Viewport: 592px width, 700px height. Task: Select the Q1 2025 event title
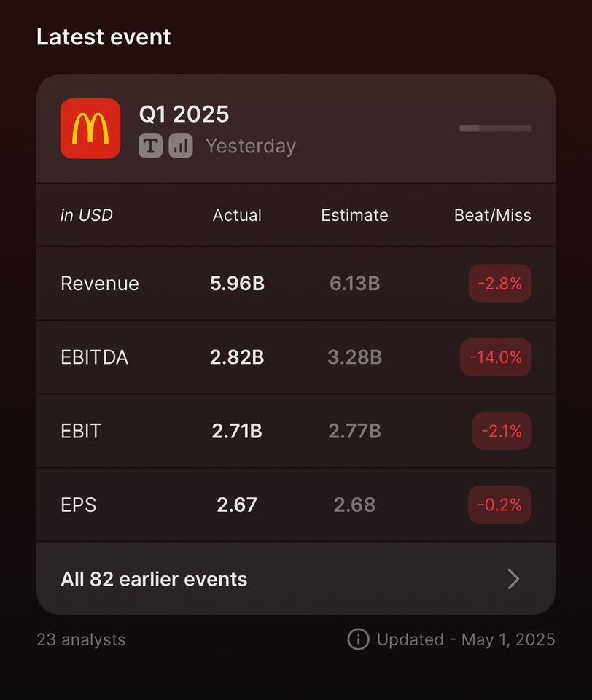coord(184,114)
